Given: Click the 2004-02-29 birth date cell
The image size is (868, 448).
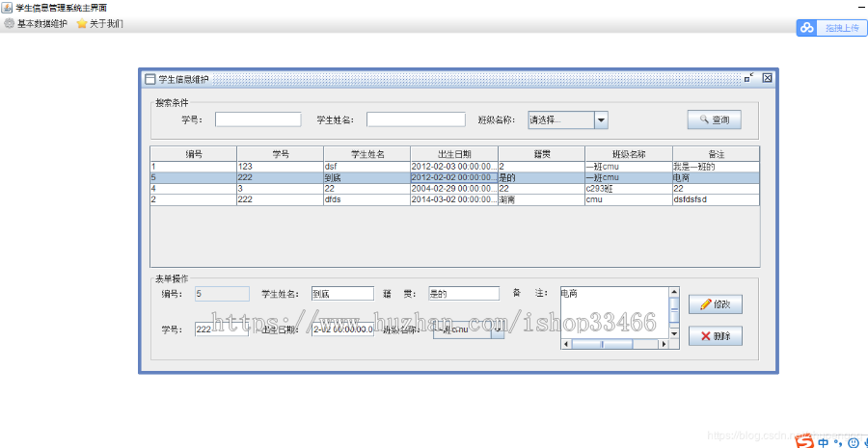Looking at the screenshot, I should [454, 189].
